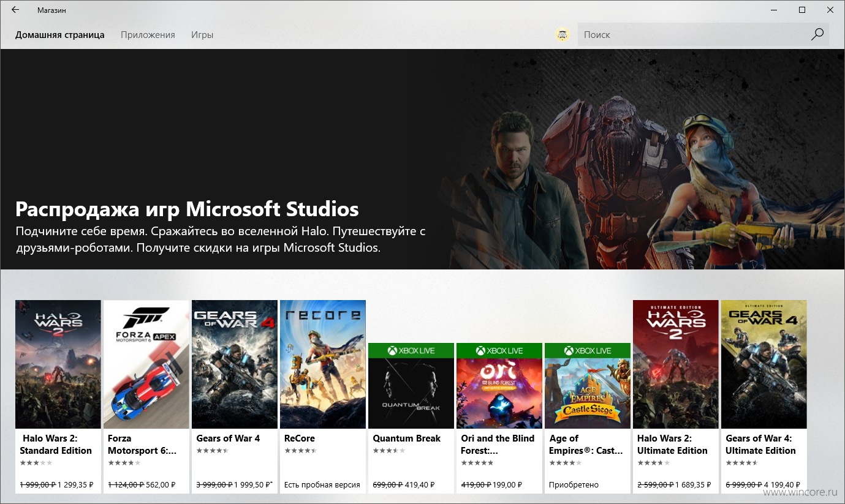The width and height of the screenshot is (845, 504).
Task: Click the Ori and the Blind Forest title
Action: click(498, 445)
